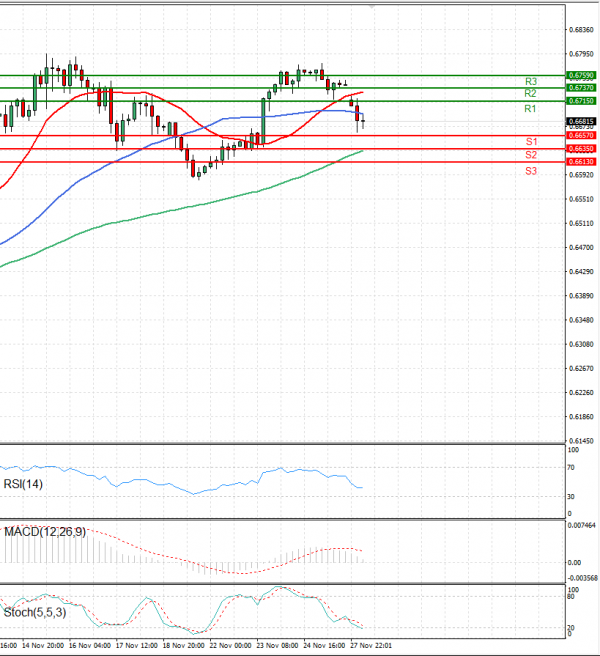Click the R1 resistance label
Image resolution: width=600 pixels, height=656 pixels.
click(531, 108)
